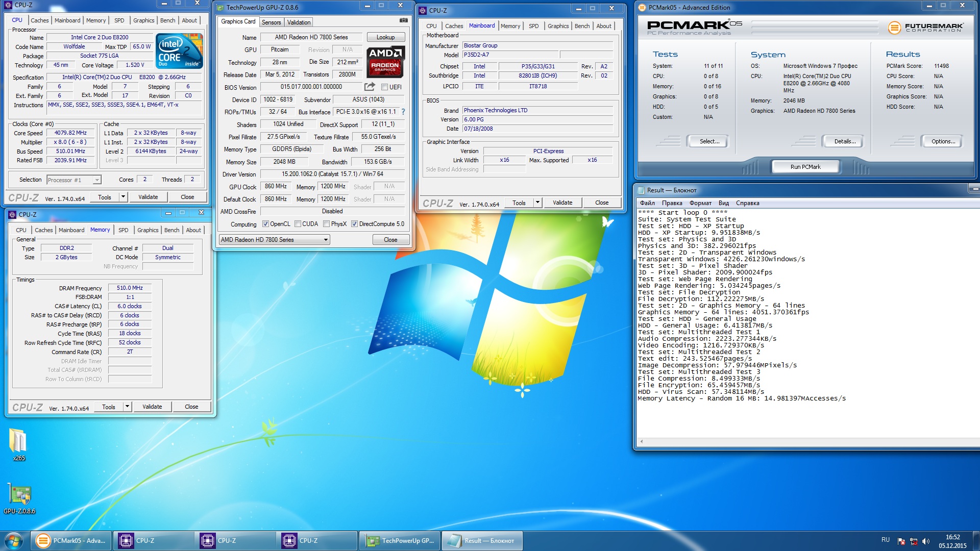This screenshot has width=980, height=551.
Task: Click the Futuremark Corporation logo
Action: pos(925,28)
